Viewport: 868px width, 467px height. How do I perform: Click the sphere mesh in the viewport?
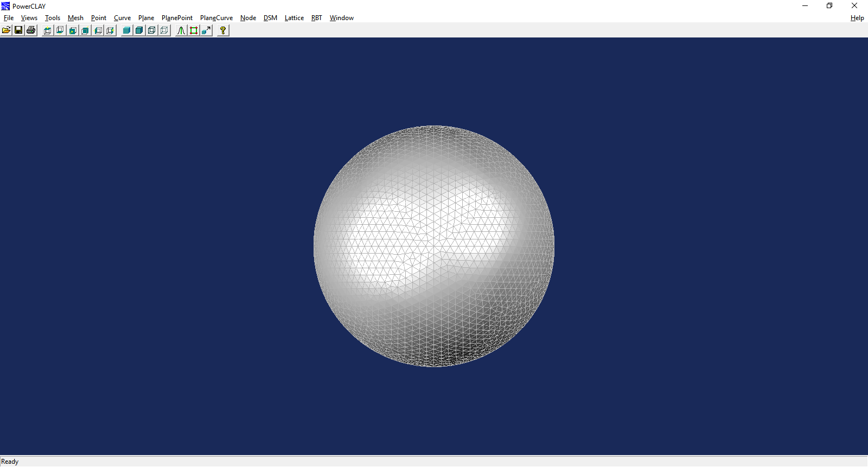coord(434,247)
